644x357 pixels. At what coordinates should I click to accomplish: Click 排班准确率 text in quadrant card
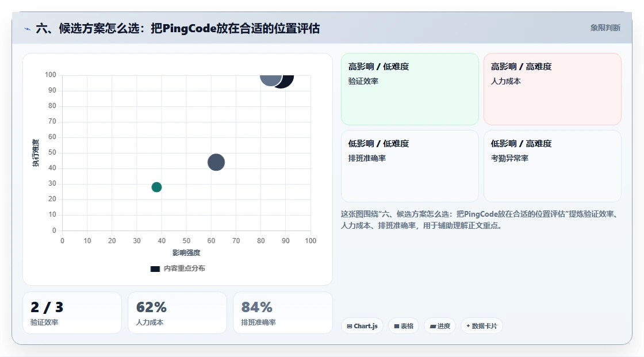click(367, 158)
